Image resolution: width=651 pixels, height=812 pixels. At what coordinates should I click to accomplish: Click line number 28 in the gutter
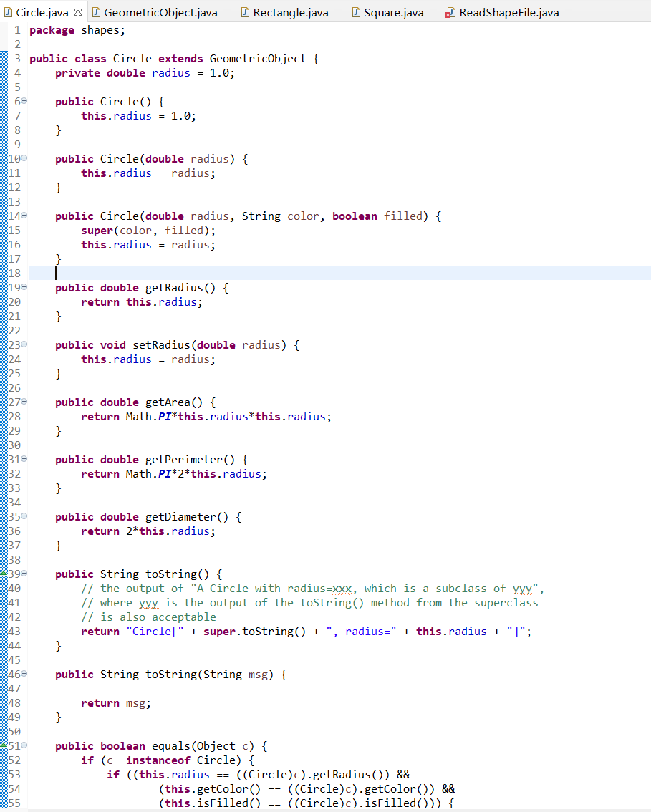tap(15, 416)
